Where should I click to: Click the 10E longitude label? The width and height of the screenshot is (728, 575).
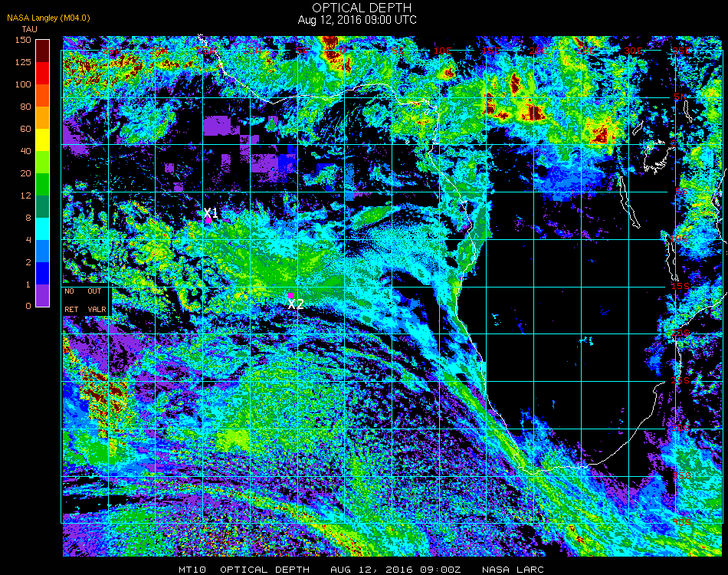click(x=442, y=51)
